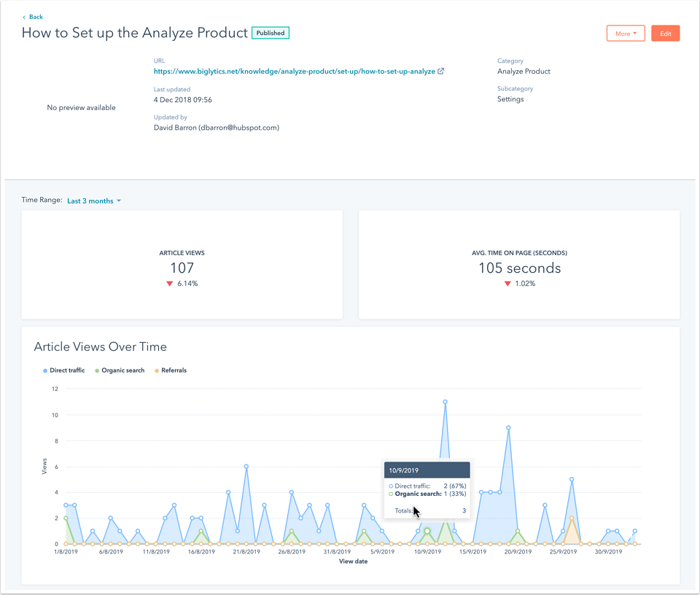
Task: Toggle the Organic search series label
Action: [x=123, y=370]
